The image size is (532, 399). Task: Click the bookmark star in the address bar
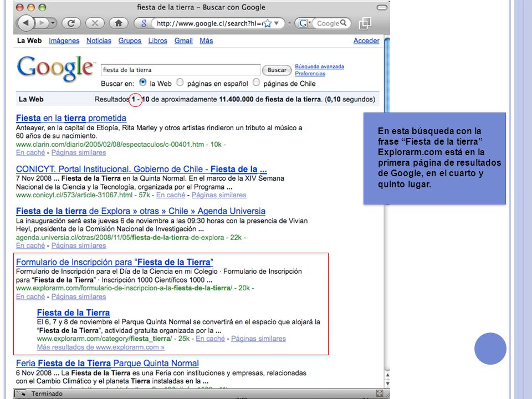pos(268,23)
